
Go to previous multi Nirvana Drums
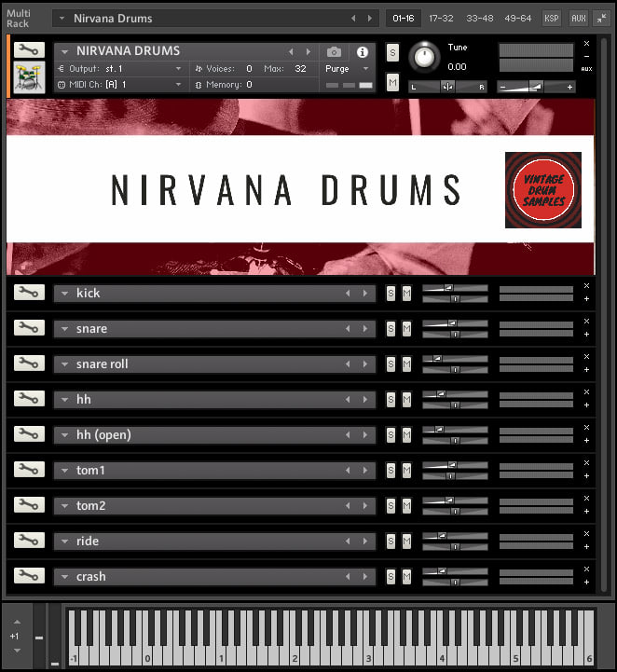[353, 19]
